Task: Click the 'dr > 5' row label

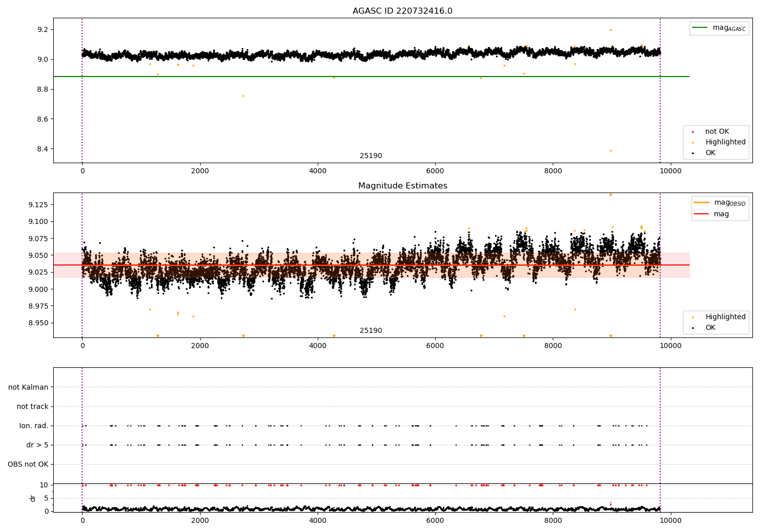Action: coord(37,445)
